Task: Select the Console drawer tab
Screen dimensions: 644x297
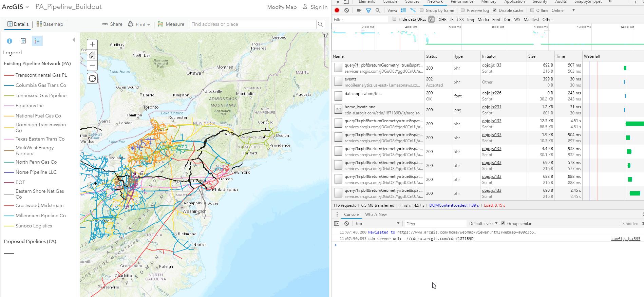Action: click(351, 215)
